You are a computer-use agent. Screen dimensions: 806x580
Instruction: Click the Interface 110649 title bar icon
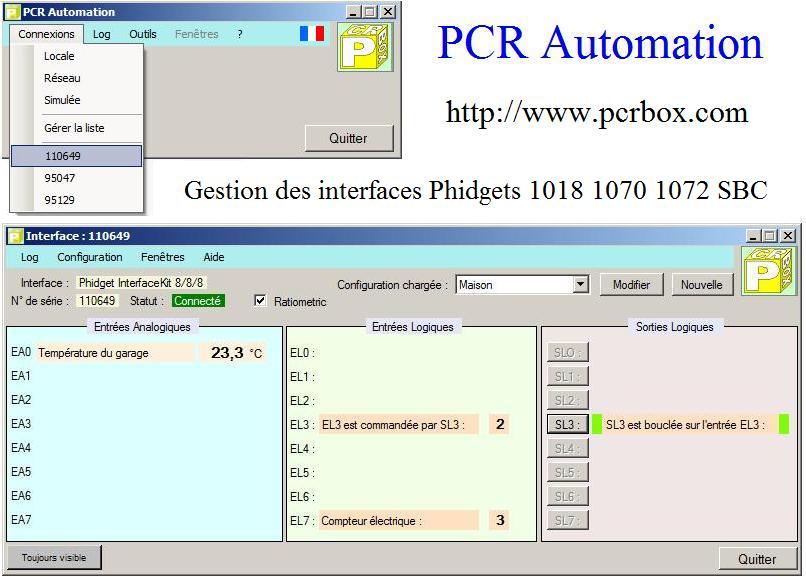[15, 236]
